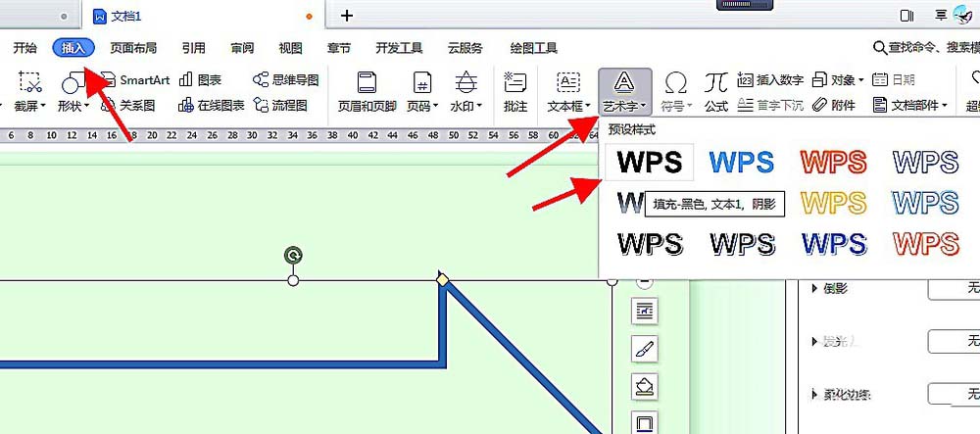The width and height of the screenshot is (980, 434).
Task: Click the yellow diamond adjustment handle
Action: [443, 280]
